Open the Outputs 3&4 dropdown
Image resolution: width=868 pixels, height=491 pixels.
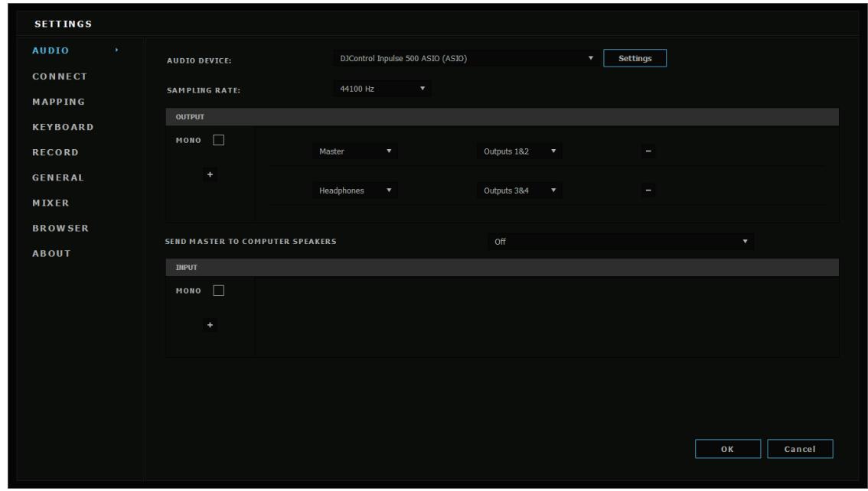coord(519,190)
